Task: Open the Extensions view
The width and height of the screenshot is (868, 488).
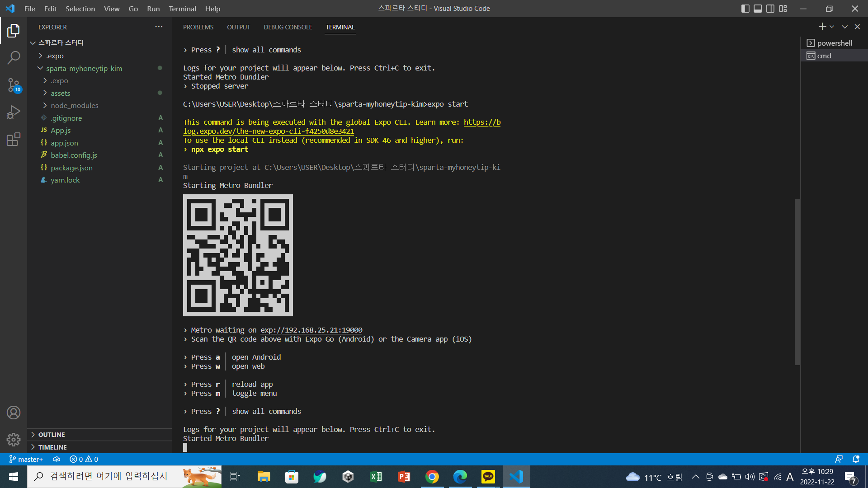Action: 14,139
